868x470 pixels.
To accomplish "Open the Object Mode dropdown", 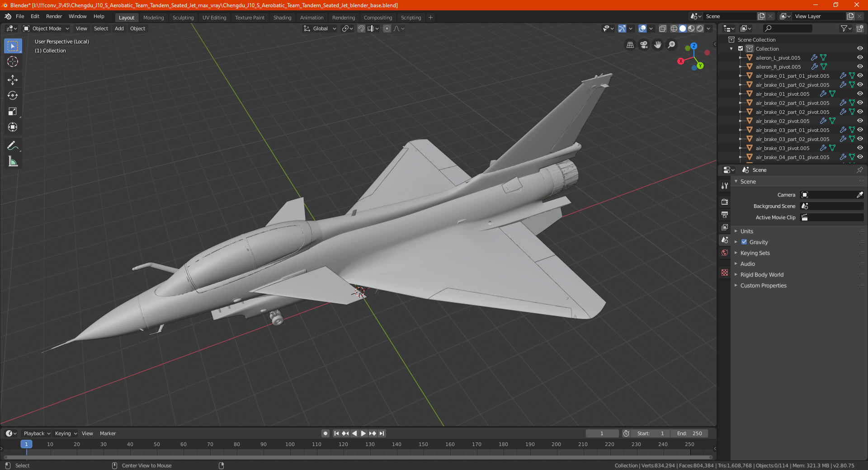I will point(46,28).
